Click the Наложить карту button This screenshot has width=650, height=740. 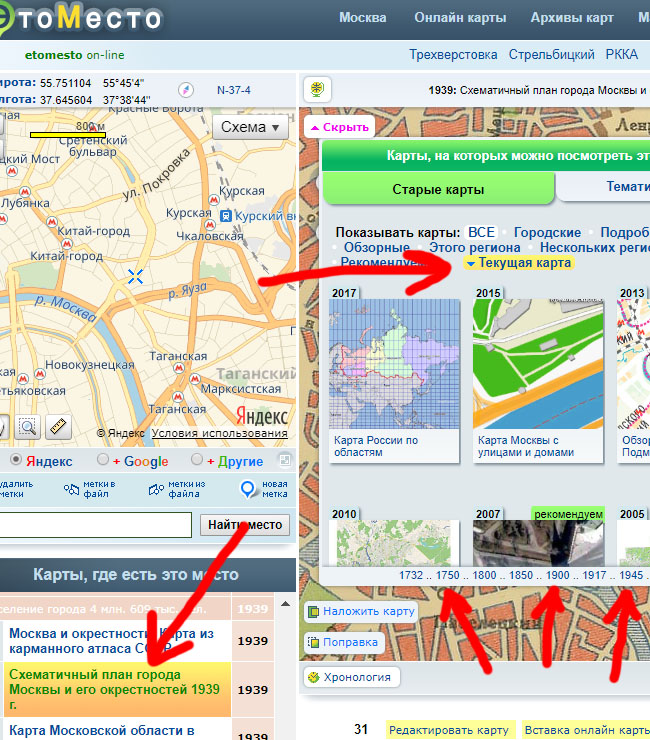tap(361, 611)
